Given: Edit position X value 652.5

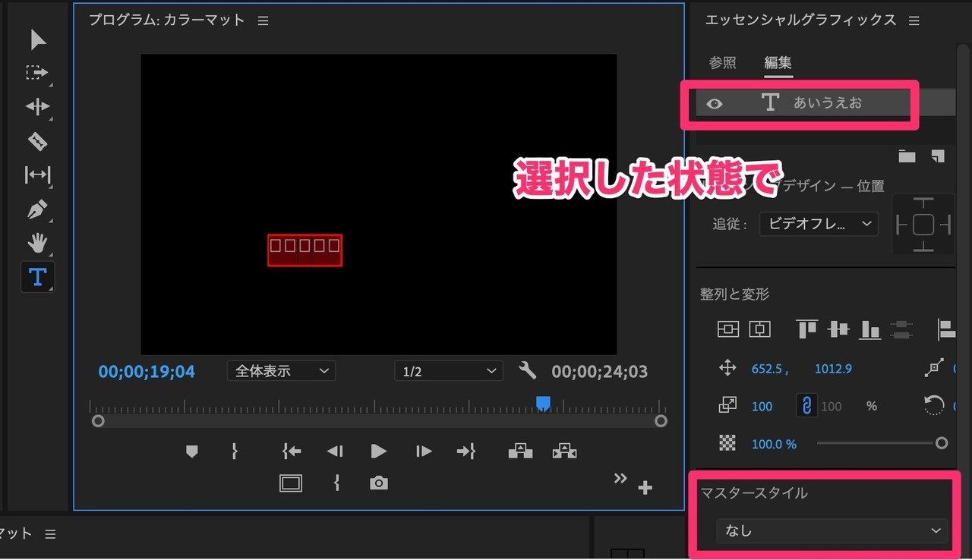Looking at the screenshot, I should coord(767,369).
